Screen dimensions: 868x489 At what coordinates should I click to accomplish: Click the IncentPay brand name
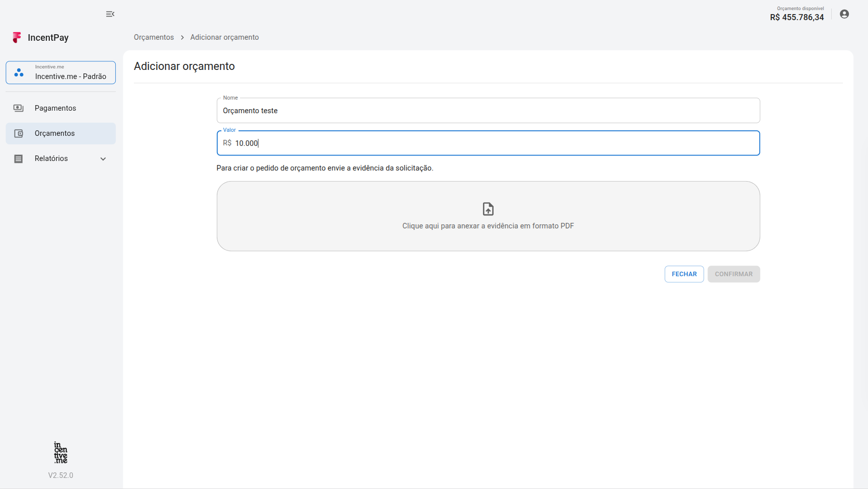48,38
